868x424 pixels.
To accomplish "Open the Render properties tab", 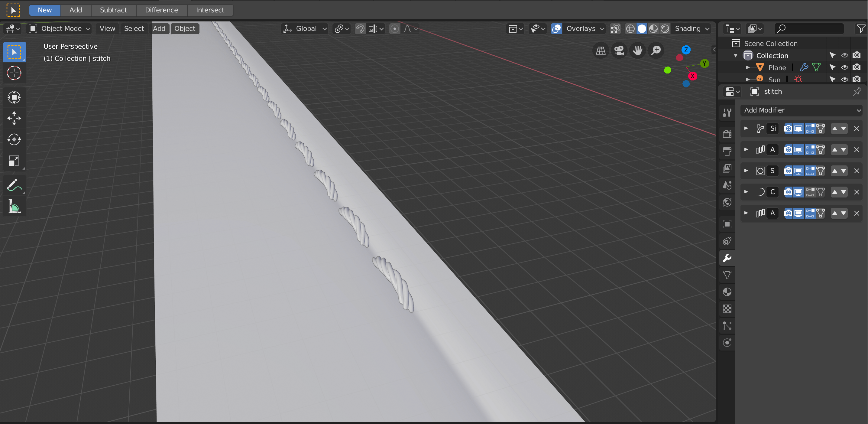I will (727, 134).
